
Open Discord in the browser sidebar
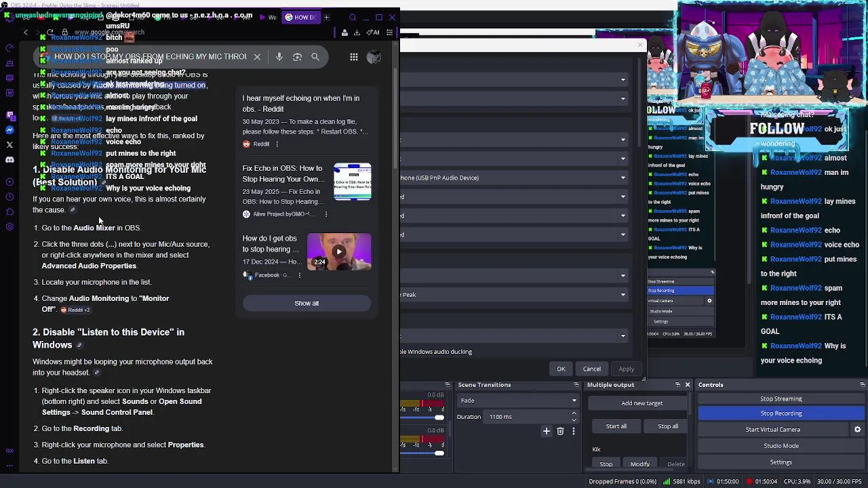(9, 160)
